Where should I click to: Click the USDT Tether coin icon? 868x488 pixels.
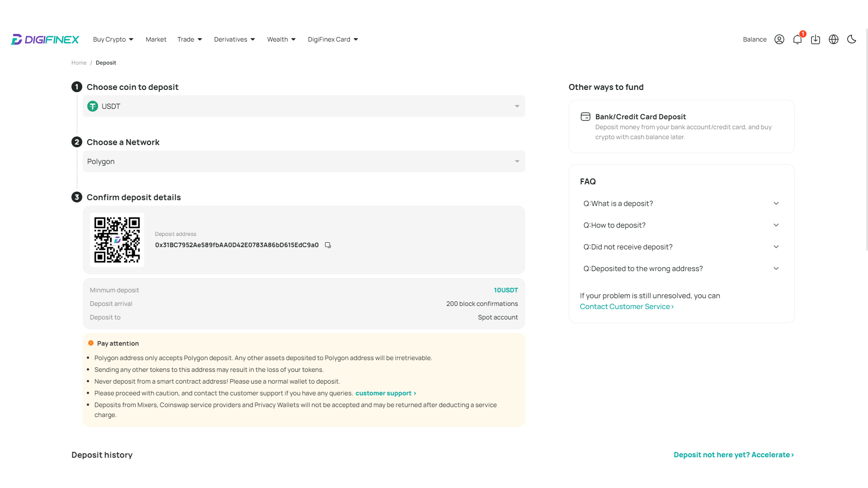click(93, 106)
